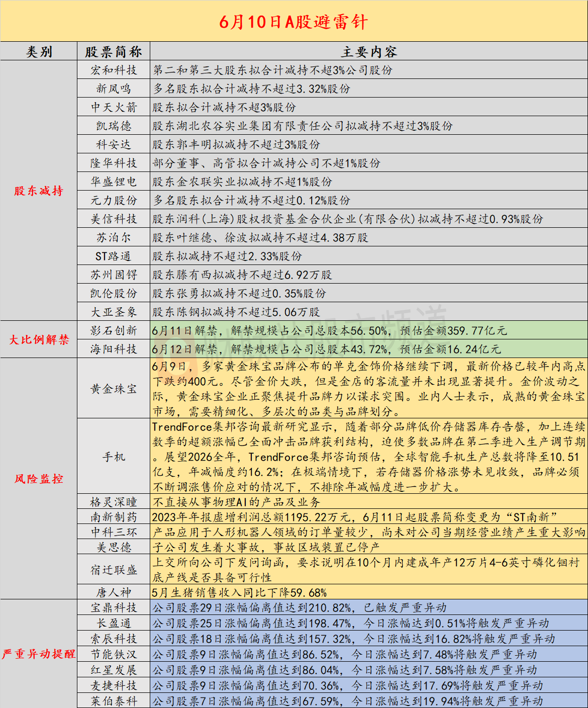Click the 大比例解禁 category cell
588x708 pixels.
tap(39, 340)
